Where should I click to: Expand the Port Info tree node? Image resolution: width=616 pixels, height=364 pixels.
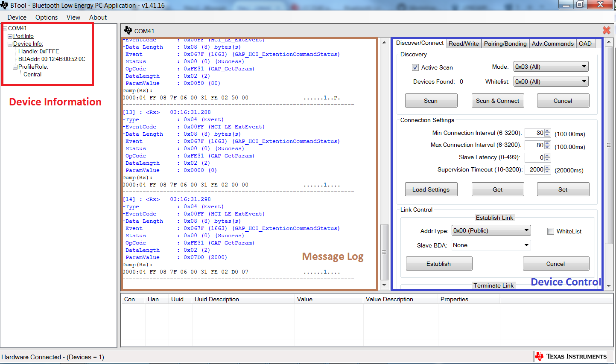[x=10, y=36]
